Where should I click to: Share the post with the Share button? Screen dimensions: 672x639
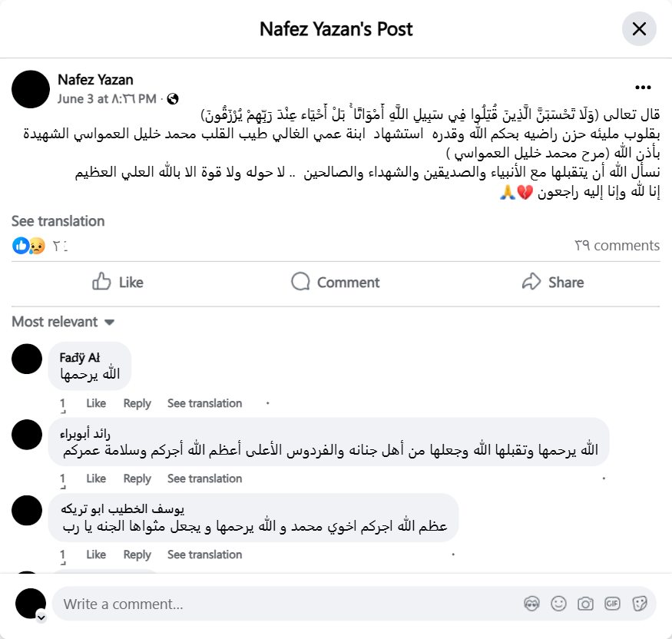click(552, 283)
